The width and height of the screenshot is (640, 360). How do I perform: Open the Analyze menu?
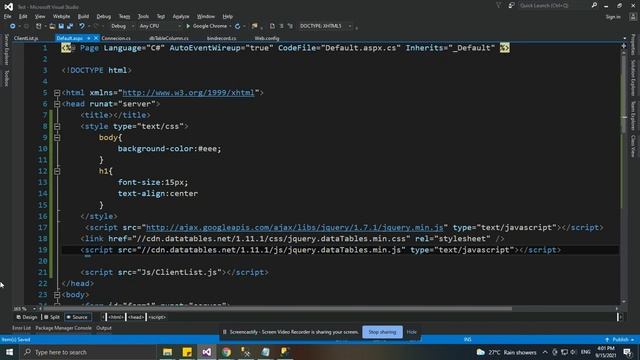click(180, 17)
